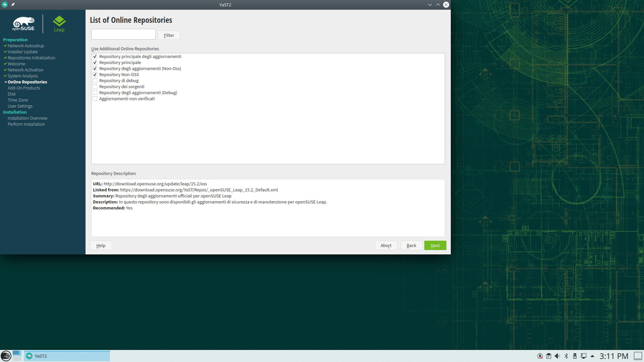This screenshot has height=362, width=644.
Task: Open removable devices tray icon
Action: [575, 356]
